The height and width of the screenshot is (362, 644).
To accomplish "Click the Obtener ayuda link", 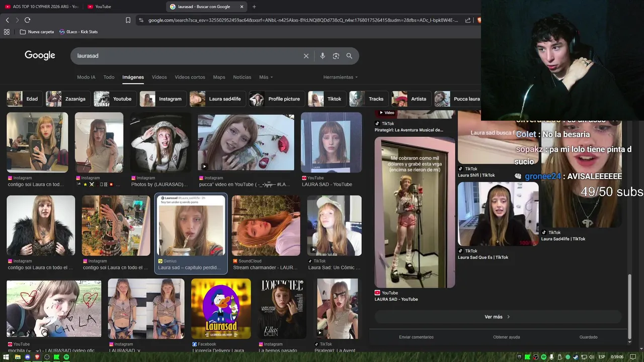I will (506, 337).
